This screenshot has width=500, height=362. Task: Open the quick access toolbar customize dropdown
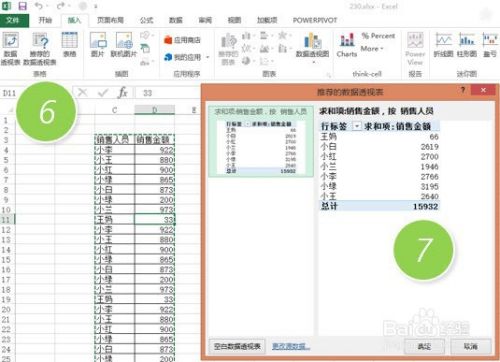coord(95,6)
